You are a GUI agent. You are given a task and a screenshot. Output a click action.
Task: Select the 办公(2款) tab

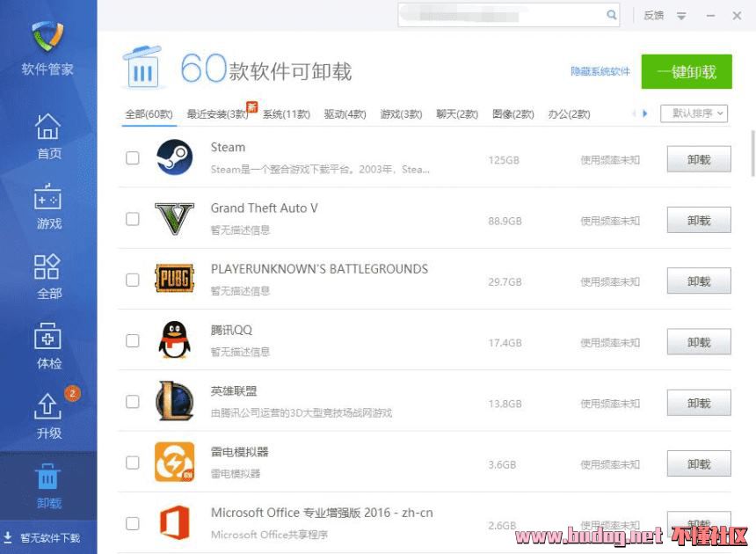click(x=569, y=114)
